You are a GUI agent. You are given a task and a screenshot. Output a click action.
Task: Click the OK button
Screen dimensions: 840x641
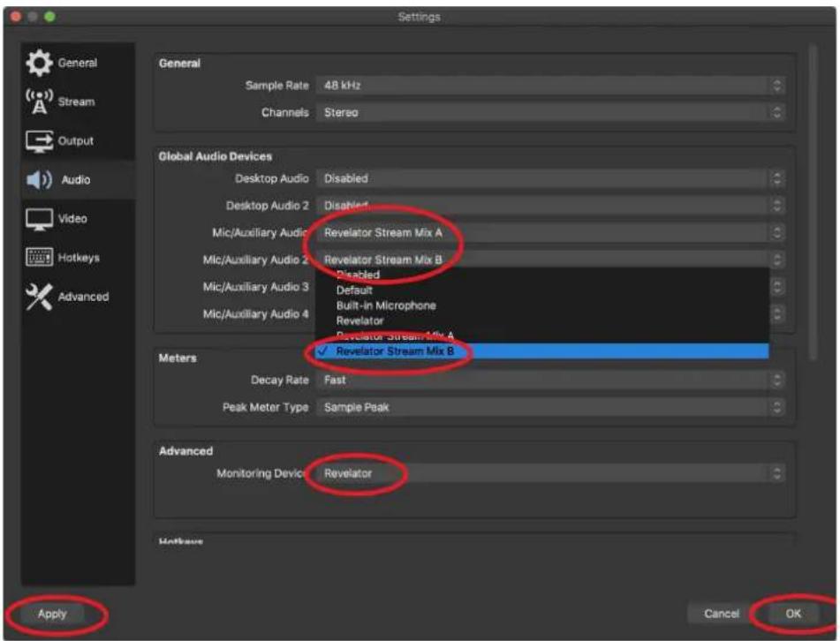(x=793, y=615)
